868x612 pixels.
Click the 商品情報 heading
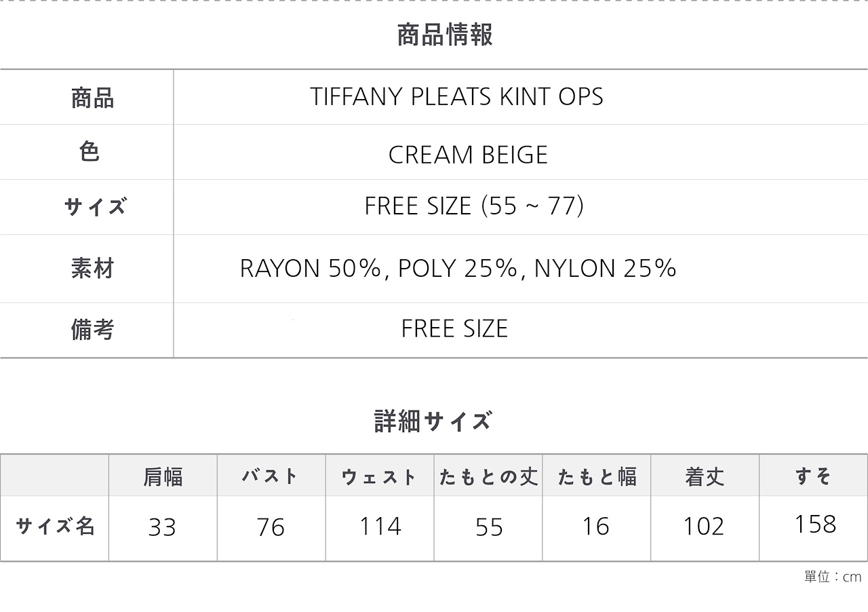pyautogui.click(x=445, y=35)
